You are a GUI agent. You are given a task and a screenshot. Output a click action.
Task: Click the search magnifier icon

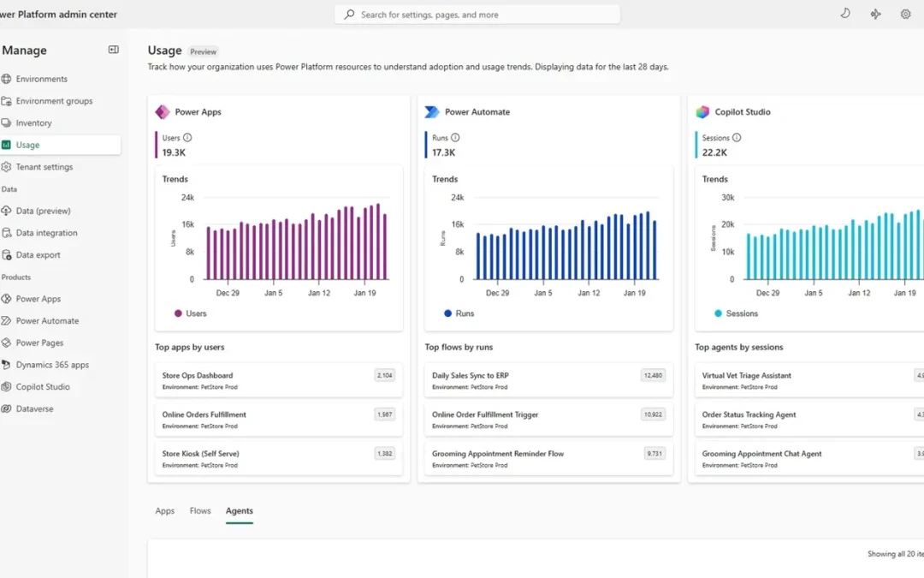[349, 15]
